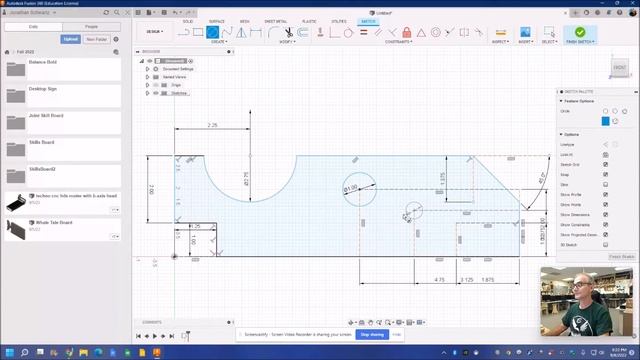Apply the Perpendicular constraint

click(x=392, y=32)
